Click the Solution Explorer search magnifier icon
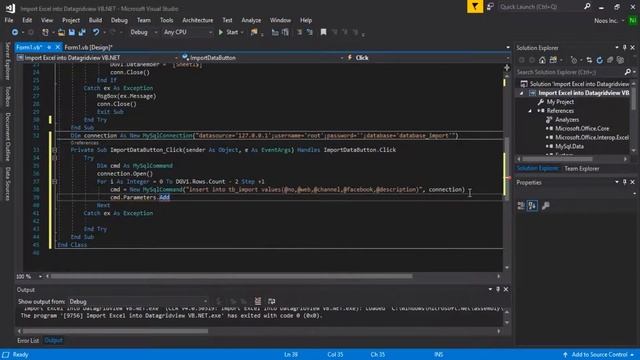Viewport: 640px width, 360px height. coord(627,72)
